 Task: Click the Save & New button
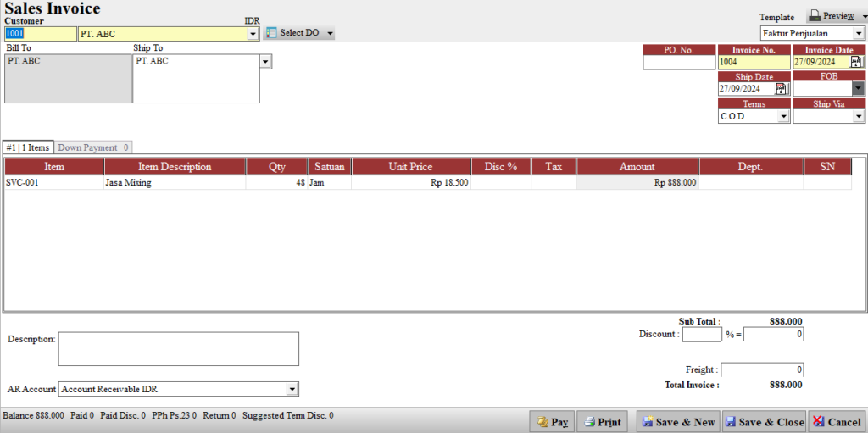coord(678,422)
